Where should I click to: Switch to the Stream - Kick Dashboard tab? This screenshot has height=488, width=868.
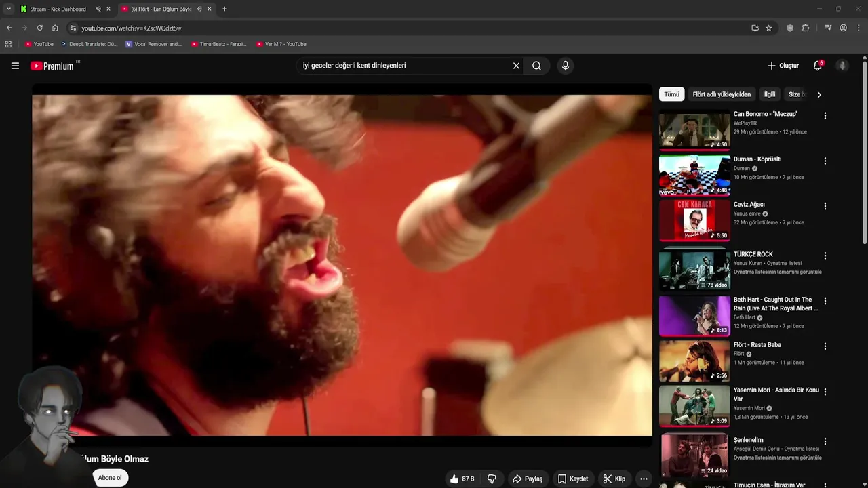coord(58,9)
